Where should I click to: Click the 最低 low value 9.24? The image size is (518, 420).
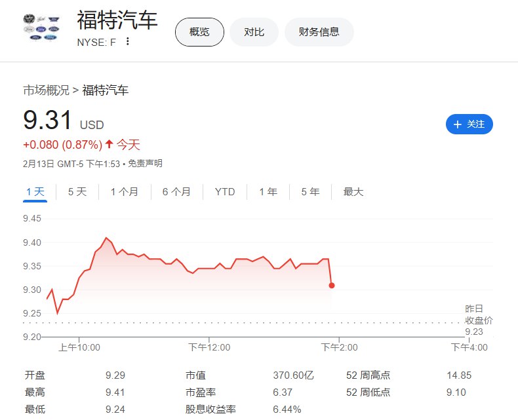(x=115, y=410)
